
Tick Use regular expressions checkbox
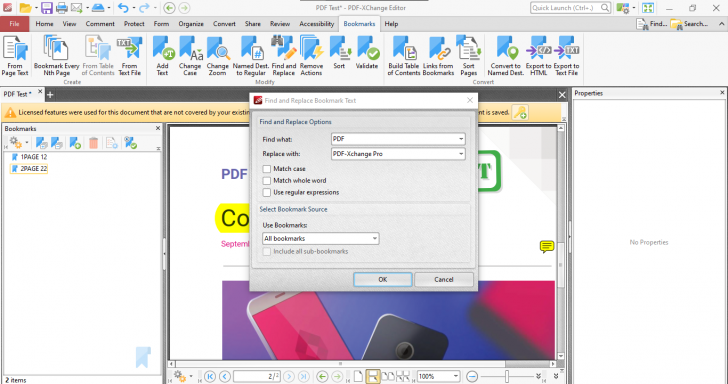coord(266,192)
